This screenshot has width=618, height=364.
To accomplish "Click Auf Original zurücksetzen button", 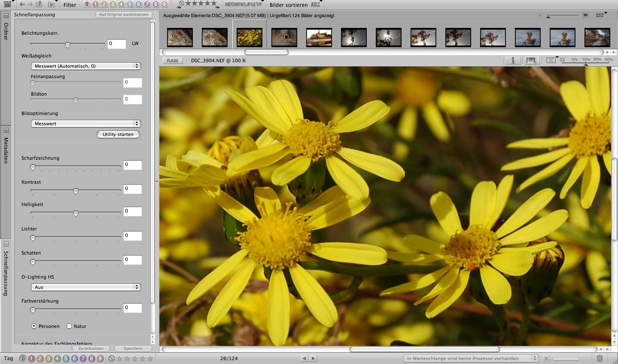I will (x=124, y=15).
